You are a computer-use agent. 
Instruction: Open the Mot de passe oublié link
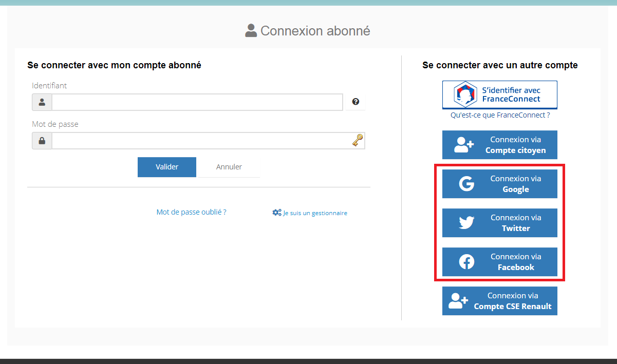pyautogui.click(x=191, y=212)
